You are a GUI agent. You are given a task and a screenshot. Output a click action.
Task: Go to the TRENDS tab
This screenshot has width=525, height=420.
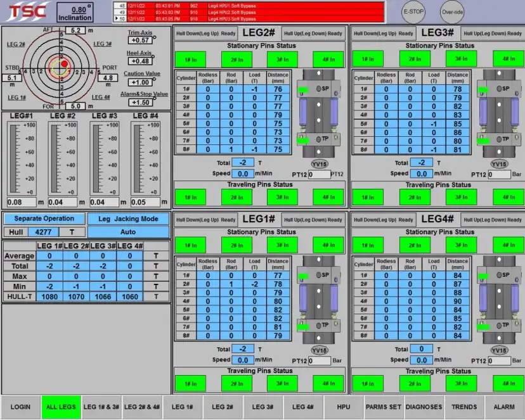click(x=464, y=407)
